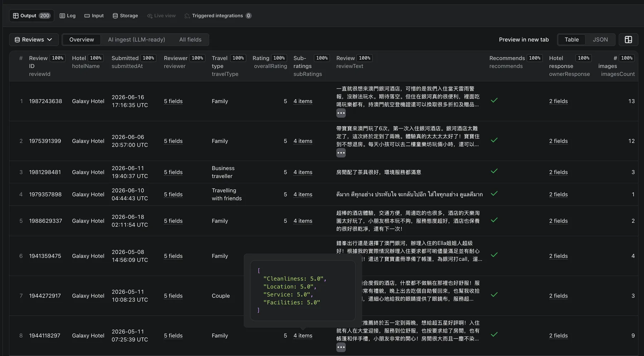Click the Travel type column header
This screenshot has height=356, width=644.
point(228,66)
